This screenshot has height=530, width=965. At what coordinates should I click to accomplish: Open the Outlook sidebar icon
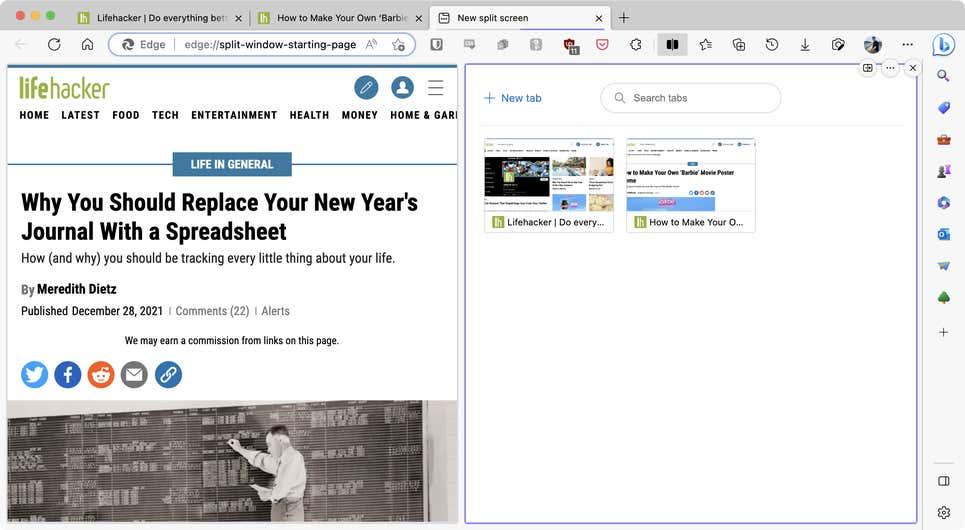[x=943, y=234]
